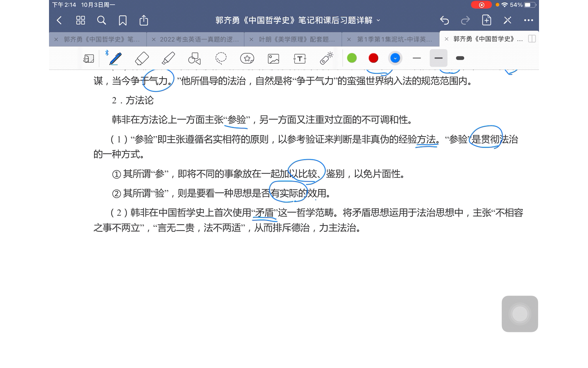Select the Text box tool
The width and height of the screenshot is (588, 368).
[300, 58]
